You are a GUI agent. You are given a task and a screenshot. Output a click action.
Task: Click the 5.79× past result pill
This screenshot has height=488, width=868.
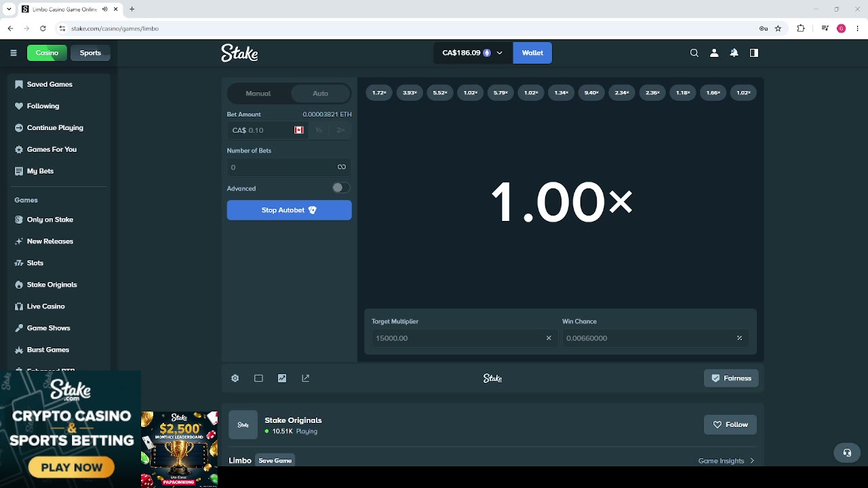[x=500, y=93]
